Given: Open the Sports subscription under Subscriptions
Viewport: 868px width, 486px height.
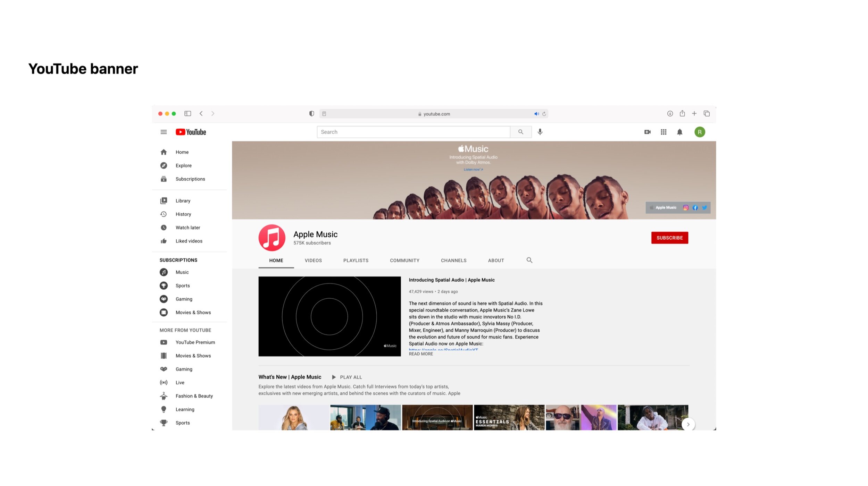Looking at the screenshot, I should point(189,285).
